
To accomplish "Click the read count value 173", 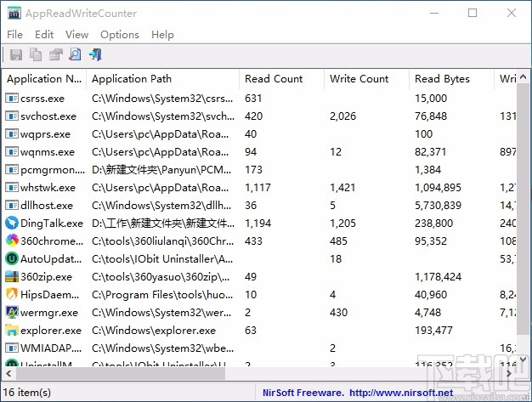I will click(253, 170).
